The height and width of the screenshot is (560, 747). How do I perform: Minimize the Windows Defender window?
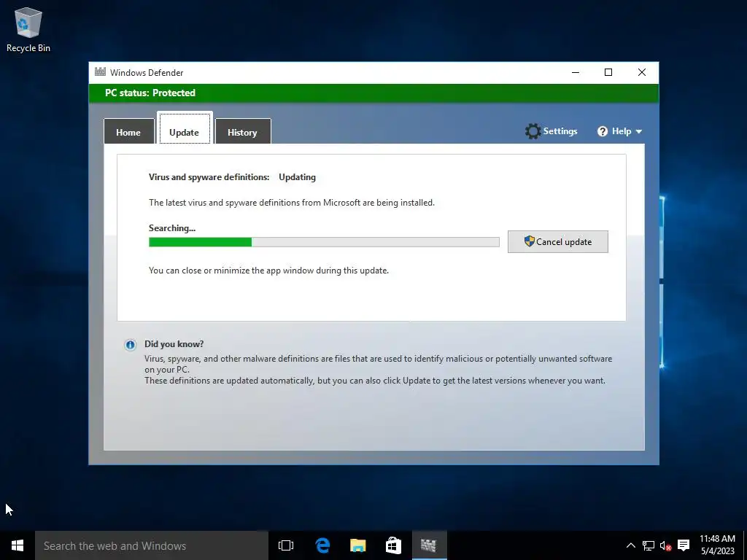pos(576,72)
